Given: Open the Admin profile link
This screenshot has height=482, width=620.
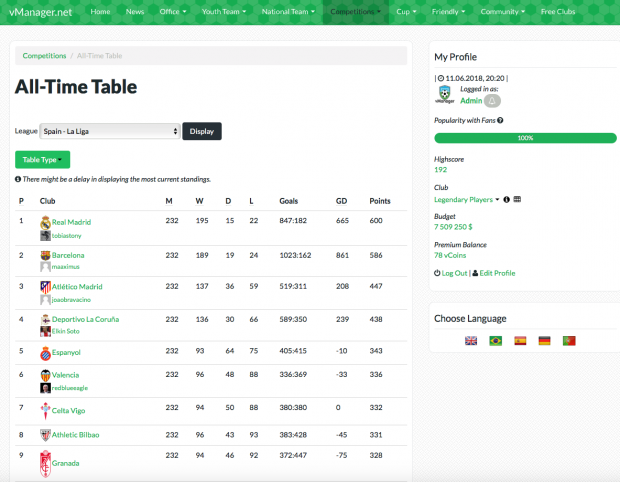Looking at the screenshot, I should pyautogui.click(x=471, y=100).
